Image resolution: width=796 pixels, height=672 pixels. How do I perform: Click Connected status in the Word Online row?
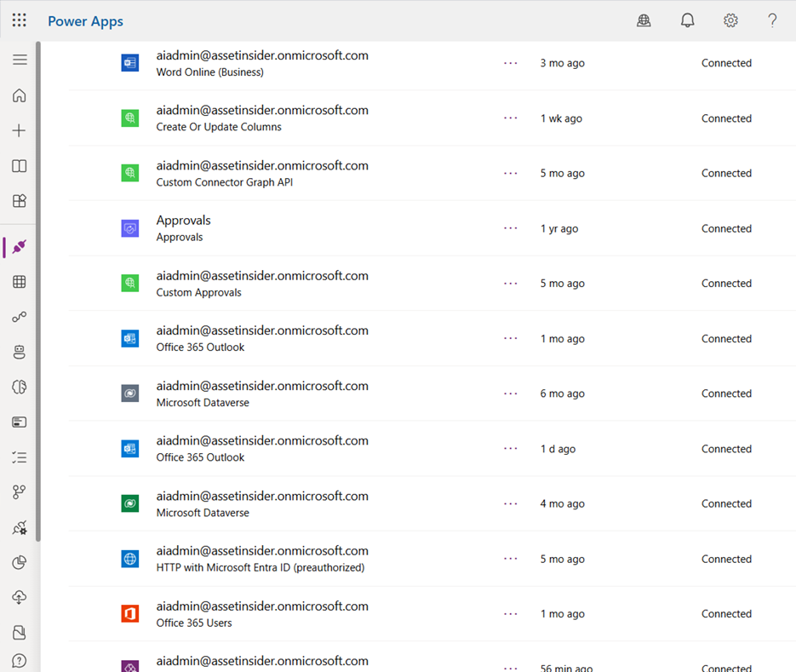(726, 63)
